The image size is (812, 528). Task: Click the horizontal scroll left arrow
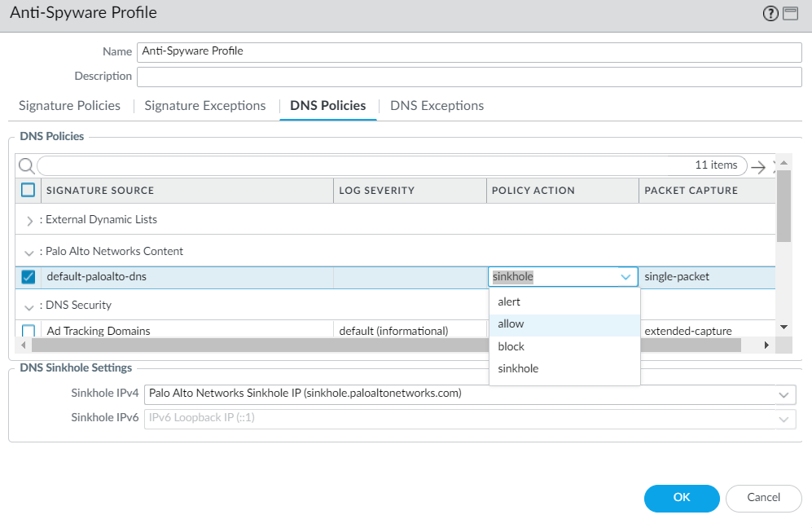[x=23, y=345]
